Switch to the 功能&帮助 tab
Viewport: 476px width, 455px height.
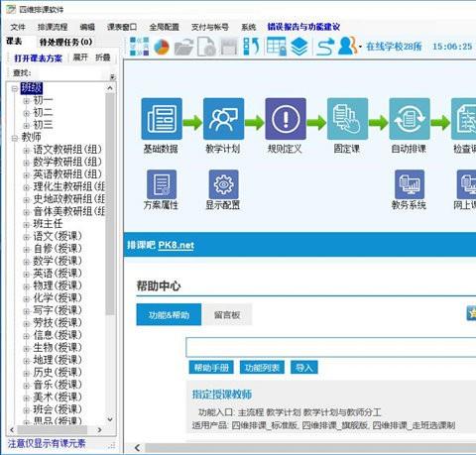(169, 315)
